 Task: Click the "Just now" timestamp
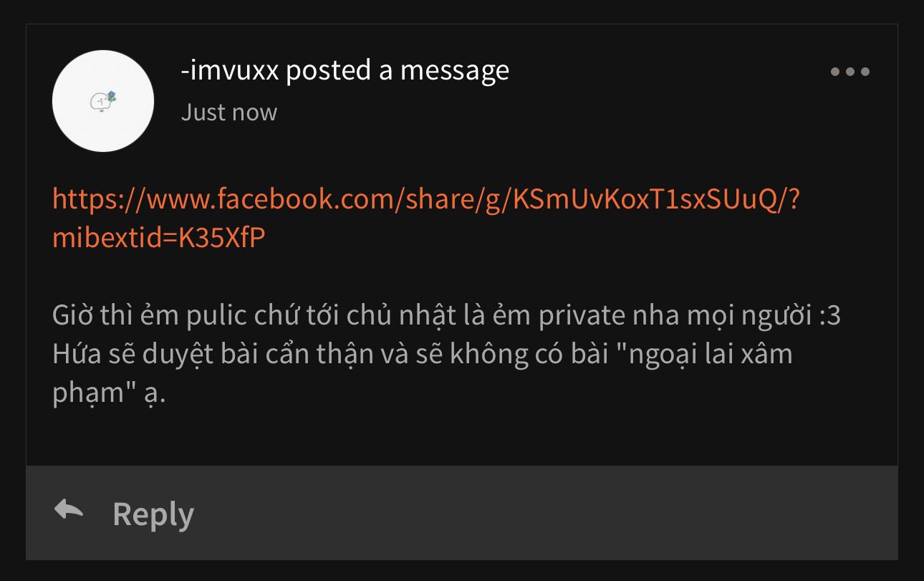228,112
